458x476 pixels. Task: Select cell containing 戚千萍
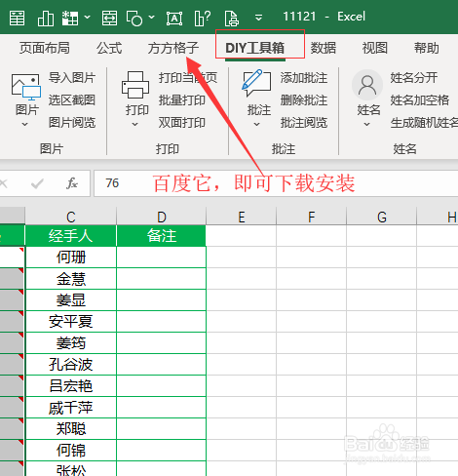(x=71, y=408)
